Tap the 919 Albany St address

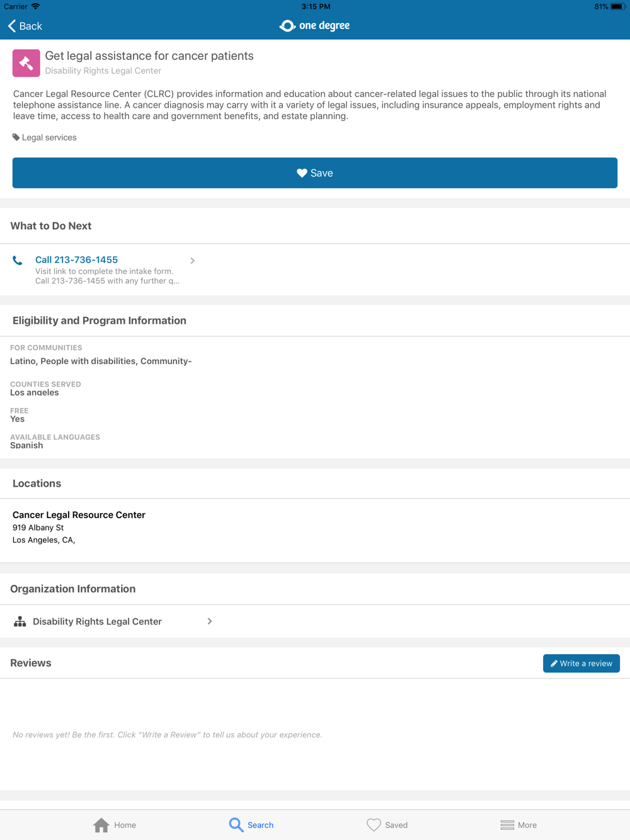click(x=38, y=528)
